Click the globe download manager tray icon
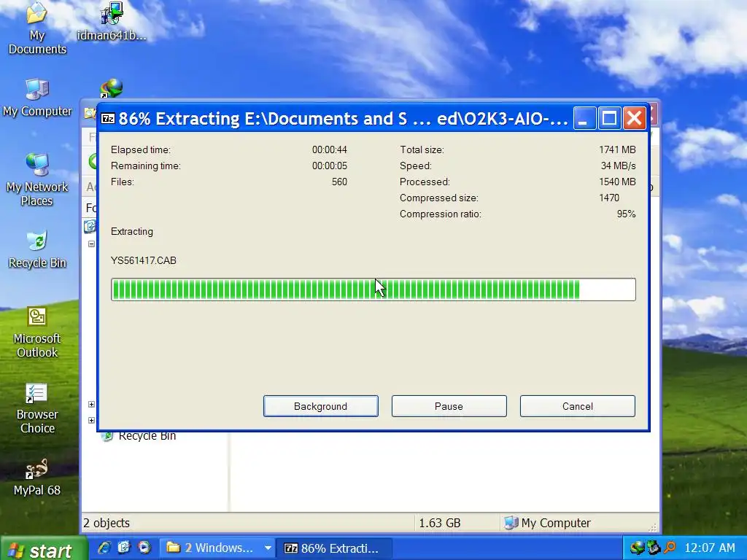Image resolution: width=747 pixels, height=560 pixels. pos(637,548)
